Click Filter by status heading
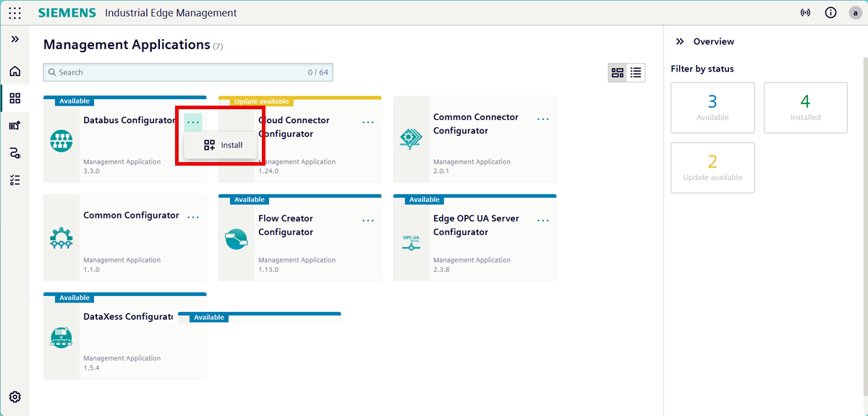The width and height of the screenshot is (868, 416). pyautogui.click(x=702, y=69)
